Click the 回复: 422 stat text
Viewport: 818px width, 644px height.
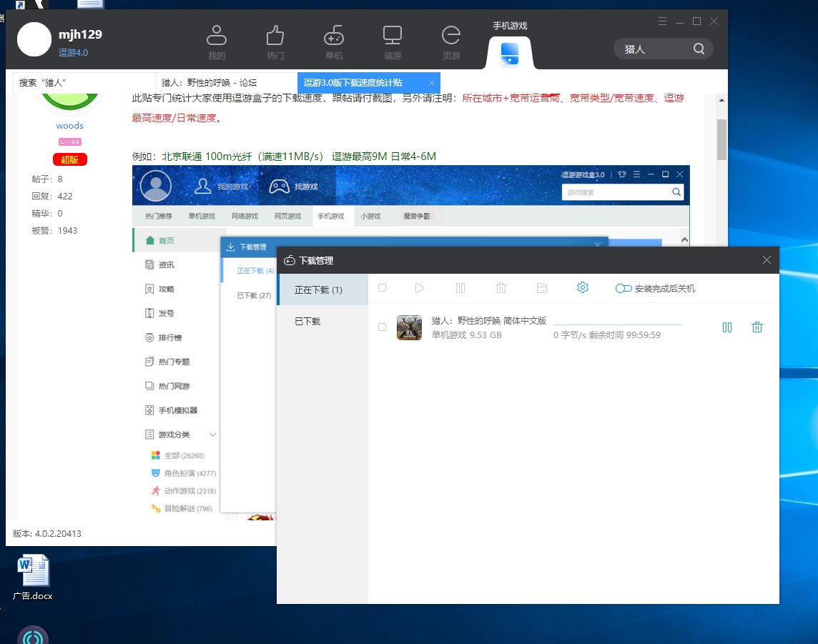pyautogui.click(x=52, y=197)
